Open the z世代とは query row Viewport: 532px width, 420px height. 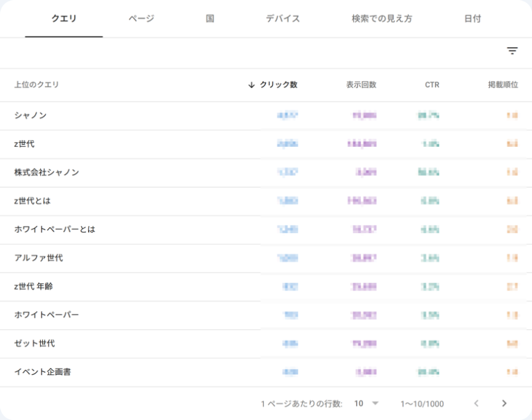point(33,201)
